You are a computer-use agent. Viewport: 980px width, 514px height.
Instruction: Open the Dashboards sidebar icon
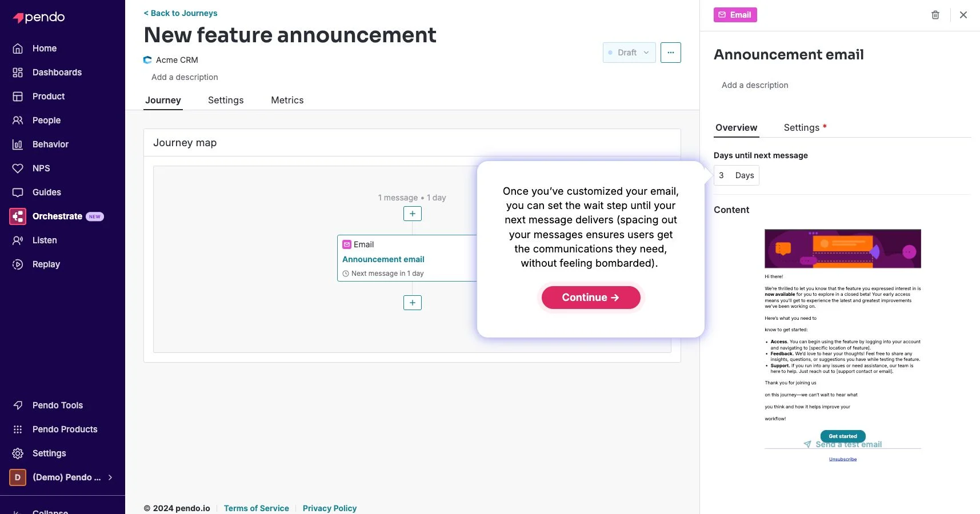pos(18,73)
